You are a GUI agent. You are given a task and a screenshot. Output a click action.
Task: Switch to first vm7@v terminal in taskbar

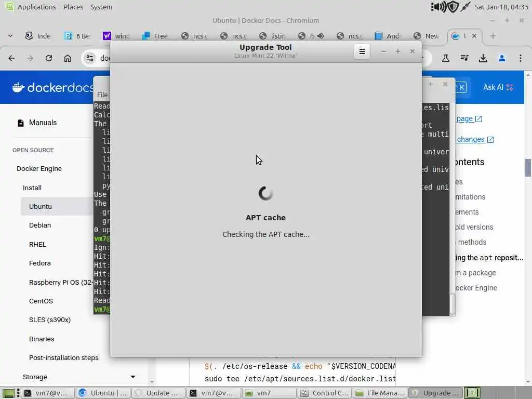point(48,393)
